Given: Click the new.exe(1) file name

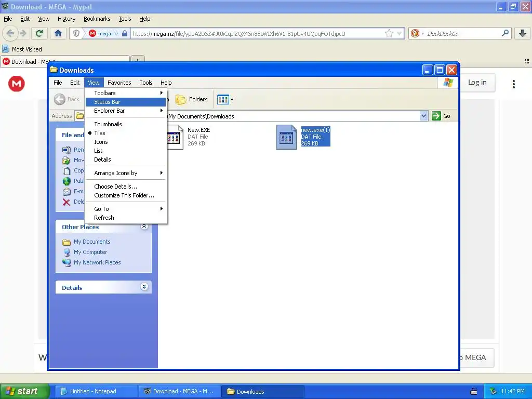Looking at the screenshot, I should point(315,130).
